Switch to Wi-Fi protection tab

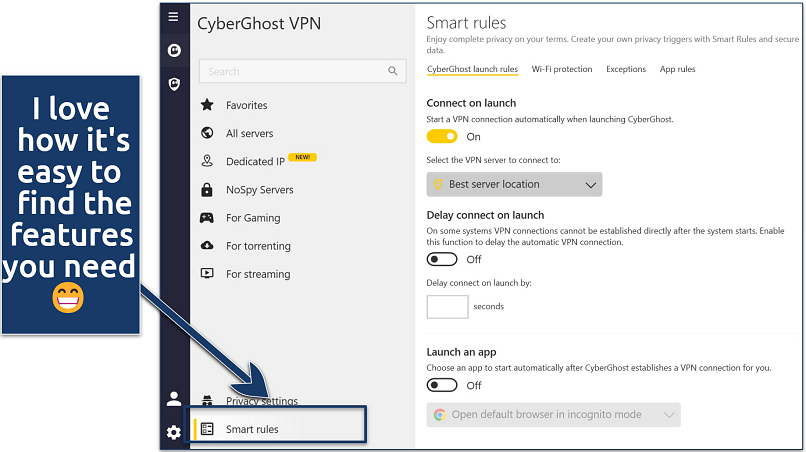(x=562, y=69)
